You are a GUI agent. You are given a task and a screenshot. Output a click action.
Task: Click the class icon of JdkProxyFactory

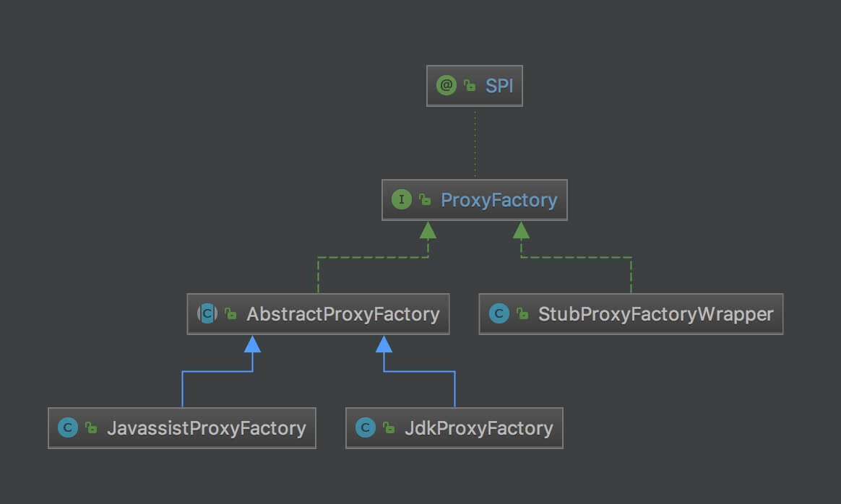tap(365, 427)
